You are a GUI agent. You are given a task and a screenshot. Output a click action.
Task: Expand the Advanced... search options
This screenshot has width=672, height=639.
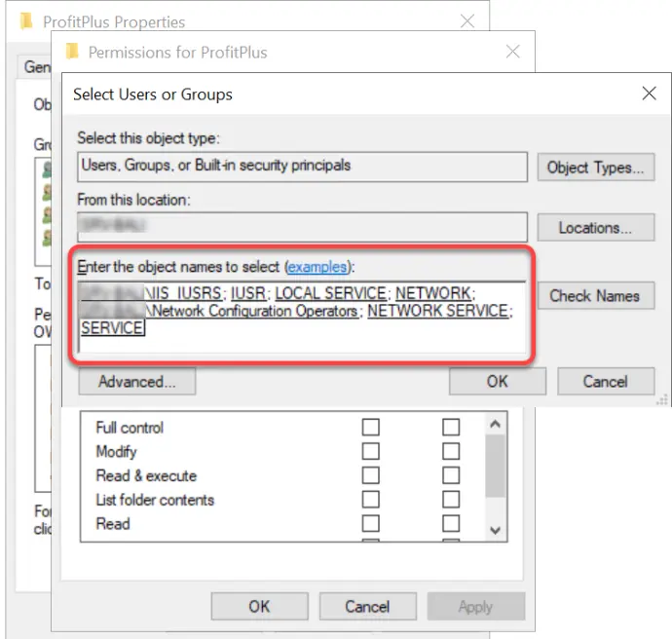(137, 382)
